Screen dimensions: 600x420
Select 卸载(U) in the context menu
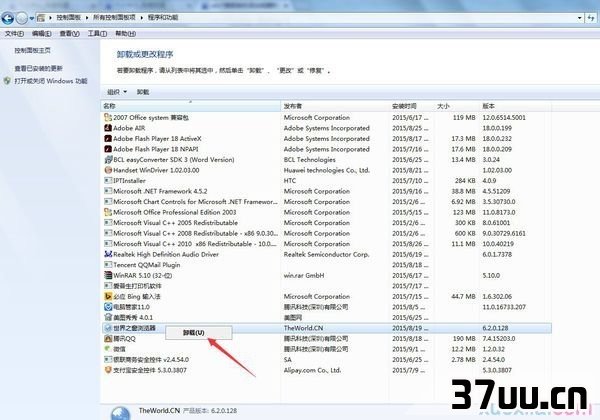pos(199,333)
